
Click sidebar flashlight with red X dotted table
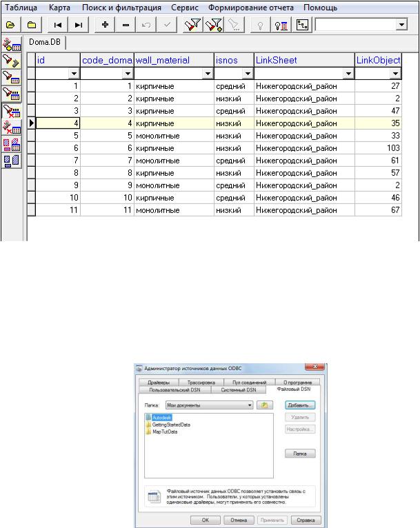(x=12, y=110)
